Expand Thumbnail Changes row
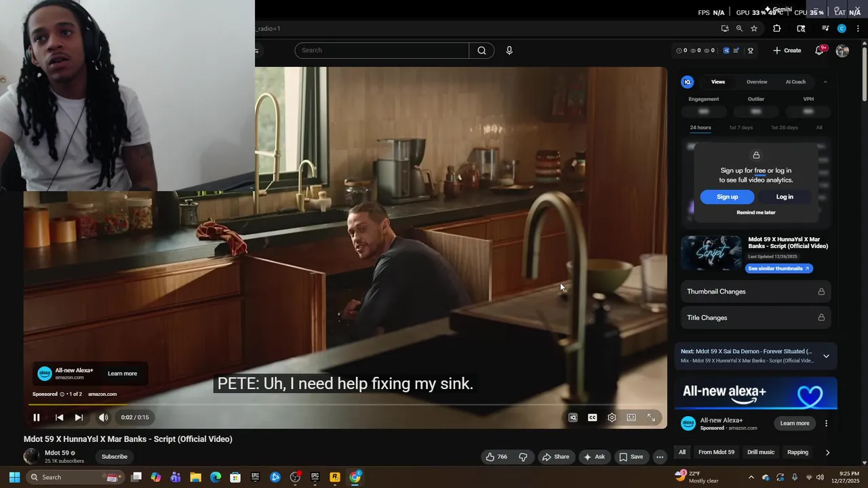Screen dimensions: 868x488 point(755,291)
